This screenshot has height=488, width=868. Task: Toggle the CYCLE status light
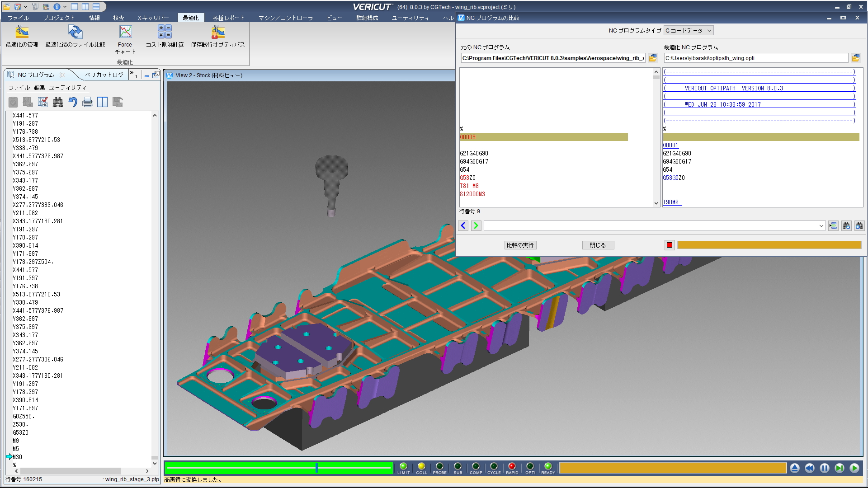pyautogui.click(x=494, y=468)
